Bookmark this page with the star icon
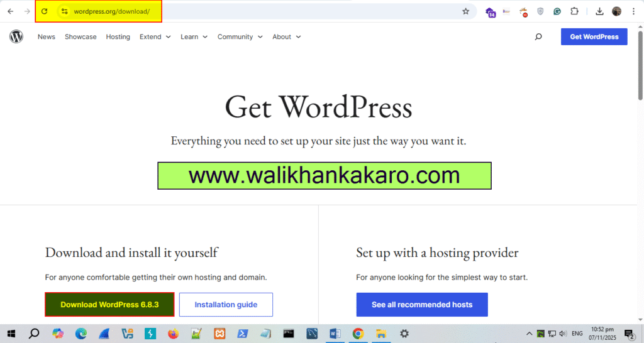The width and height of the screenshot is (644, 343). pos(465,11)
